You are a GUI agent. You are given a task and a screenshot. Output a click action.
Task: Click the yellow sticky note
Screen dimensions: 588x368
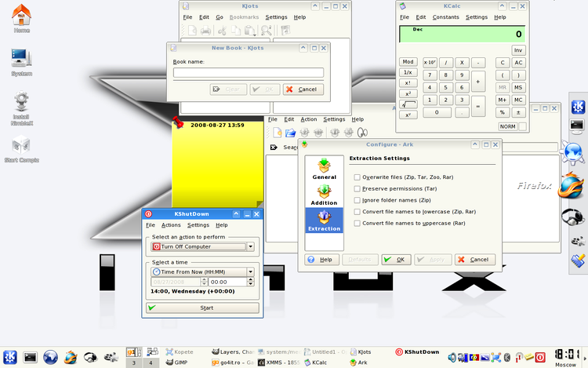(216, 165)
